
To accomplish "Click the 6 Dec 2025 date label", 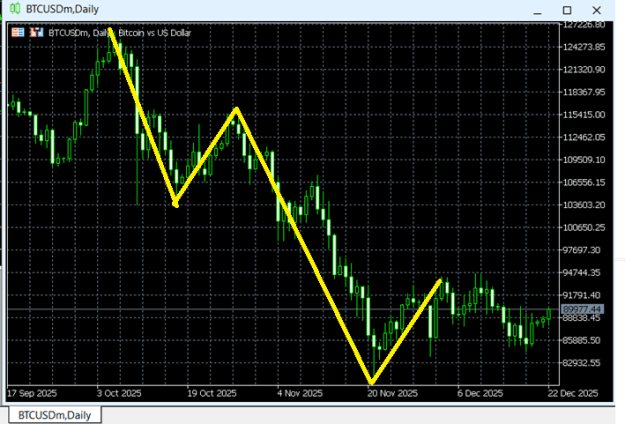I will click(480, 393).
